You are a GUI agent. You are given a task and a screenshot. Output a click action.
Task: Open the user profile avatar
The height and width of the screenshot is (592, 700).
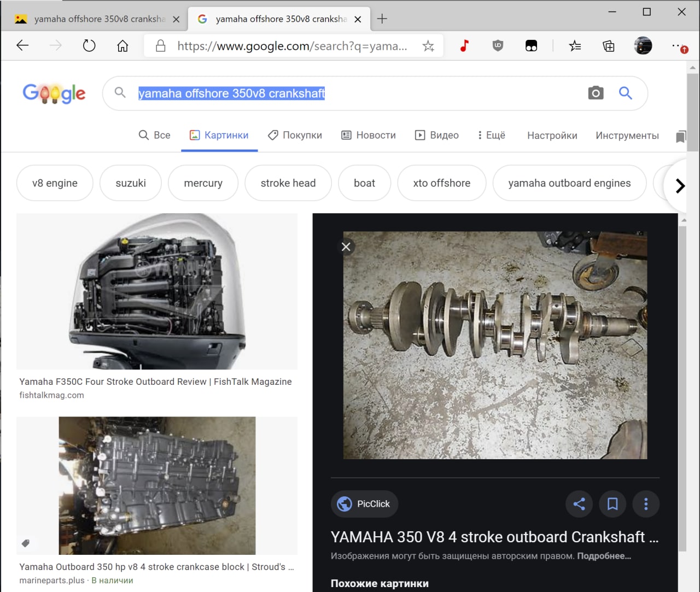coord(643,46)
